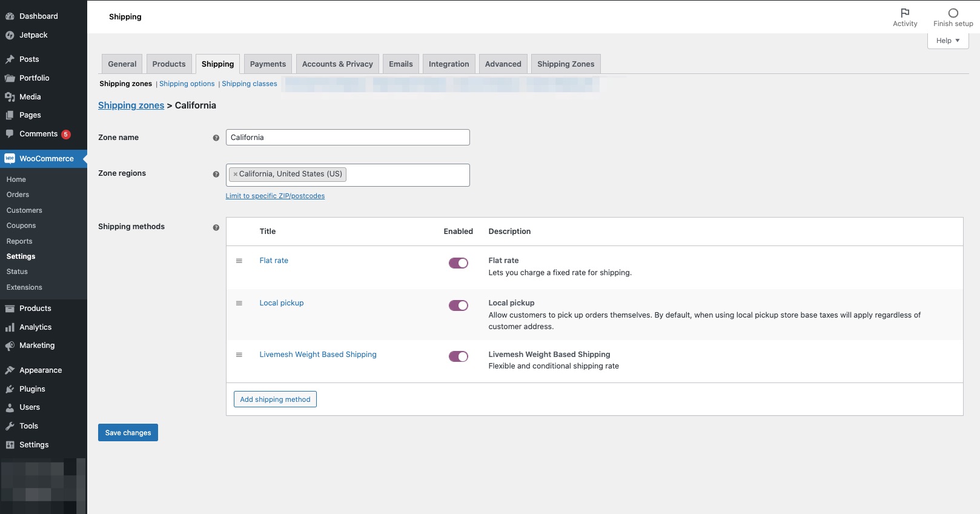Click the Flat rate drag handle
This screenshot has height=514, width=980.
coord(239,261)
